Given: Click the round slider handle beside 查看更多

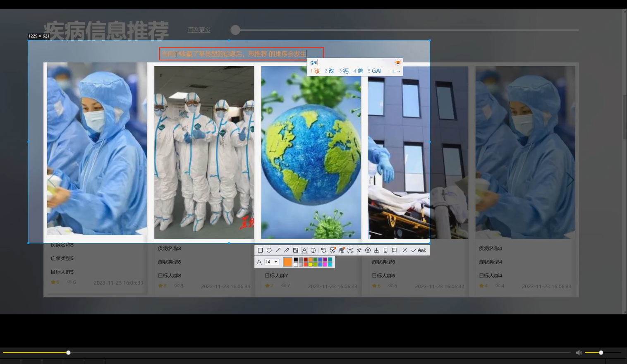Looking at the screenshot, I should pos(235,30).
